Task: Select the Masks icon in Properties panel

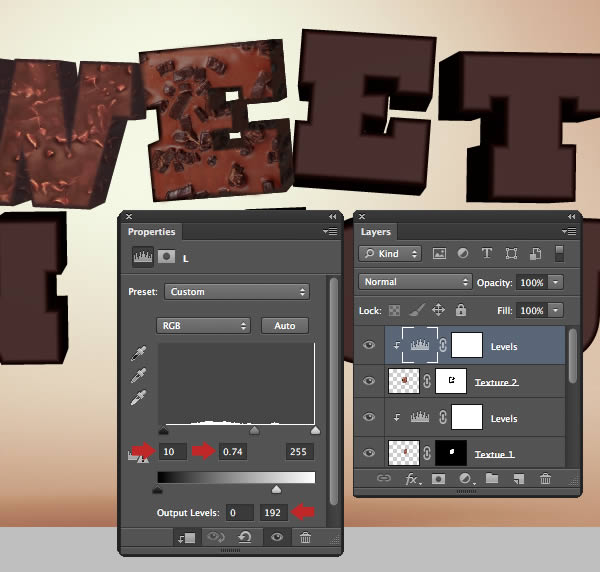Action: pos(166,256)
